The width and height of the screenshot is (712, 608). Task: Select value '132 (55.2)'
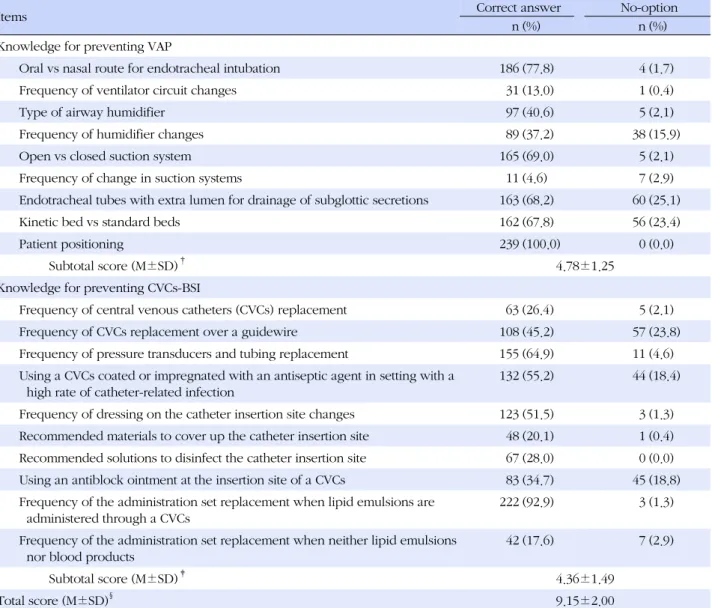coord(526,376)
